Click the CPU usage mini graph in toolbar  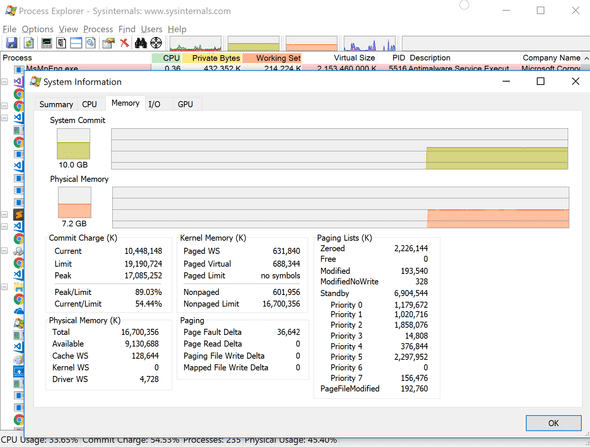coord(195,44)
